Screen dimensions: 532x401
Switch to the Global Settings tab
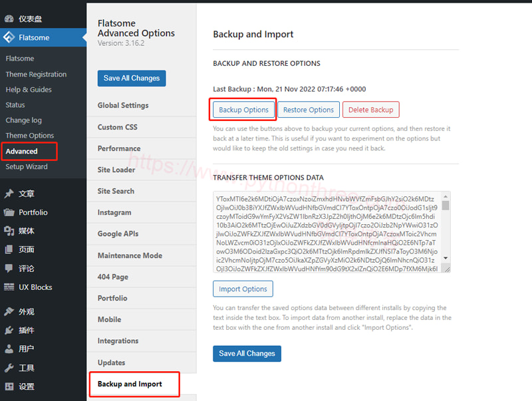[x=142, y=106]
